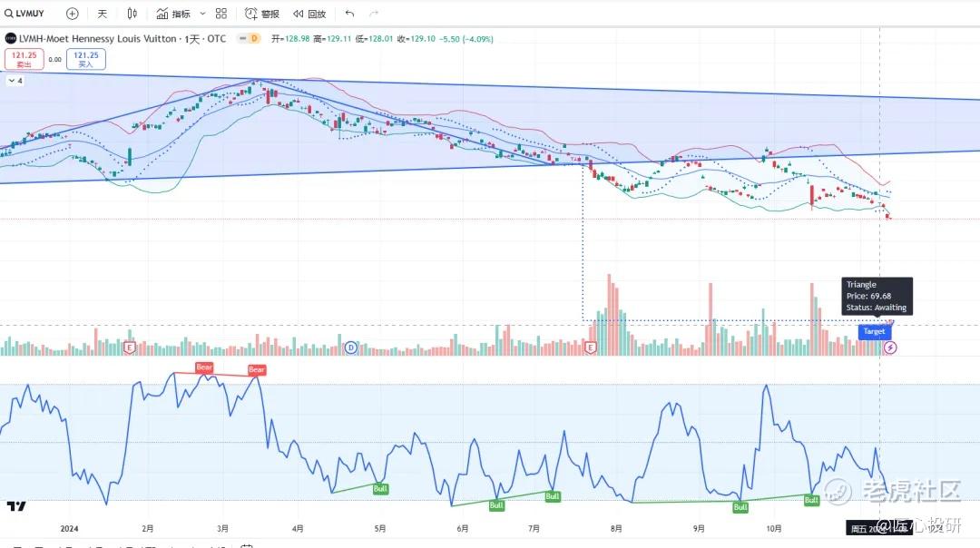Collapse the indicator legend showing 4
The width and height of the screenshot is (980, 548).
pyautogui.click(x=15, y=81)
